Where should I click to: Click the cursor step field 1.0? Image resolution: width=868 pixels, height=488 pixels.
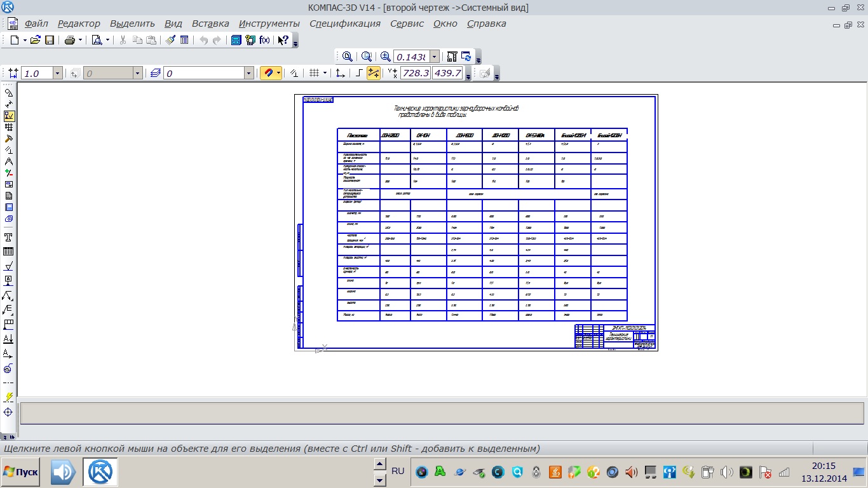[x=37, y=74]
